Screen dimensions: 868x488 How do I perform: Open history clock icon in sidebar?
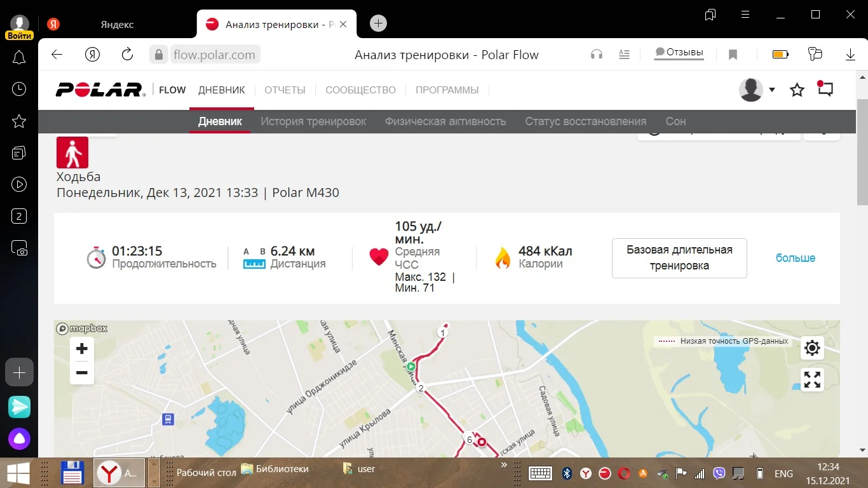pos(19,89)
